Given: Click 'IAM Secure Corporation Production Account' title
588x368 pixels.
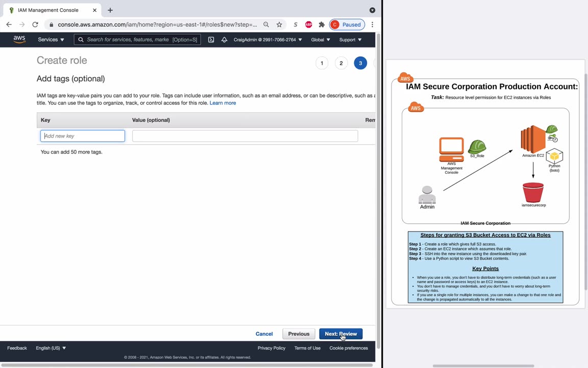Looking at the screenshot, I should pos(492,87).
